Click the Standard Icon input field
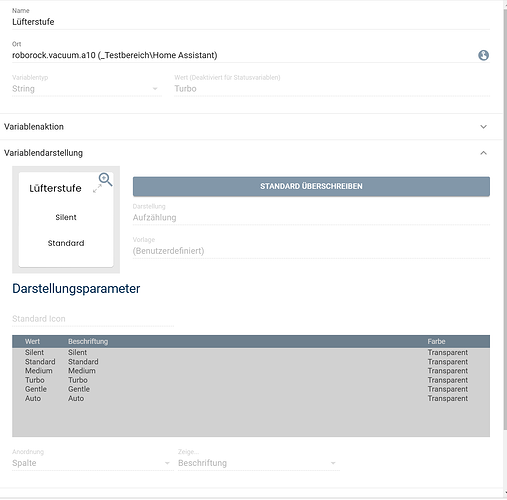This screenshot has height=500, width=507. click(93, 319)
